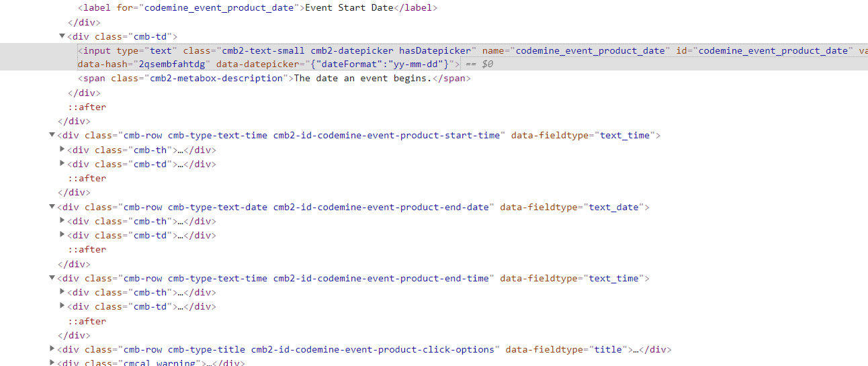Expand the cmcal_warning div at the bottom

pyautogui.click(x=52, y=363)
